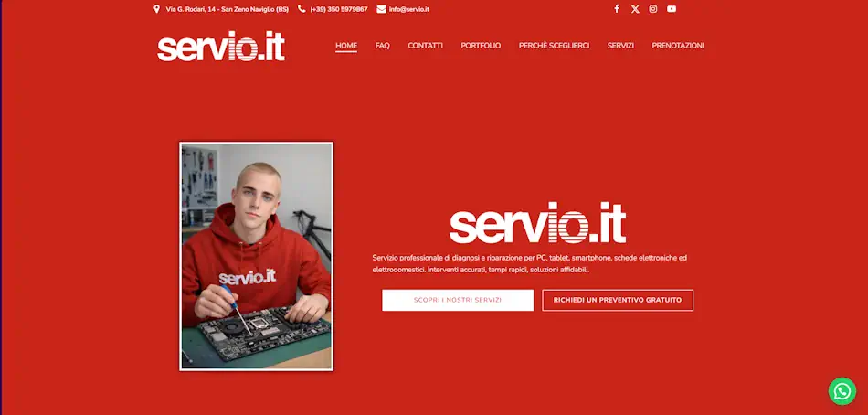
Task: Open the PRENOTAZIONI menu item
Action: click(x=678, y=46)
